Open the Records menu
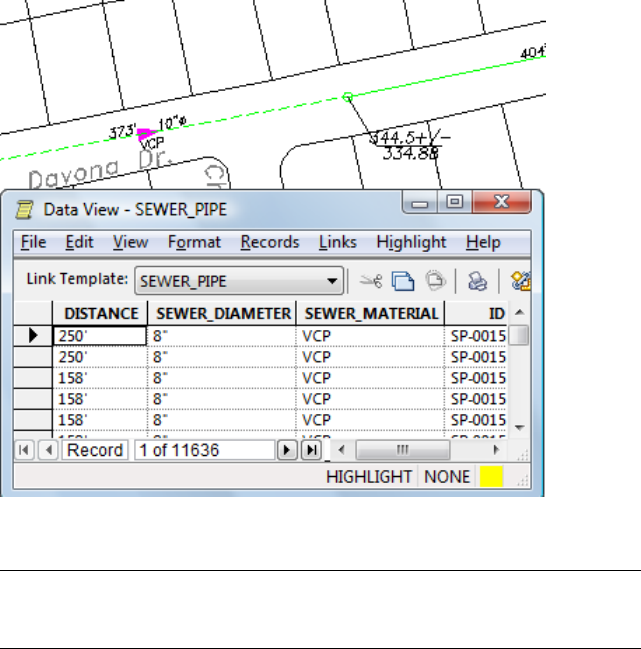 tap(270, 242)
